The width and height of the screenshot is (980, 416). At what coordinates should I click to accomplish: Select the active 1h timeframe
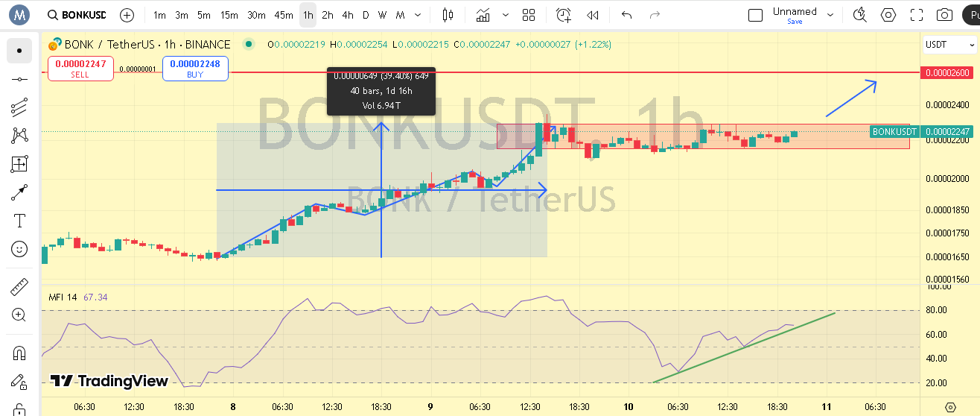tap(308, 15)
